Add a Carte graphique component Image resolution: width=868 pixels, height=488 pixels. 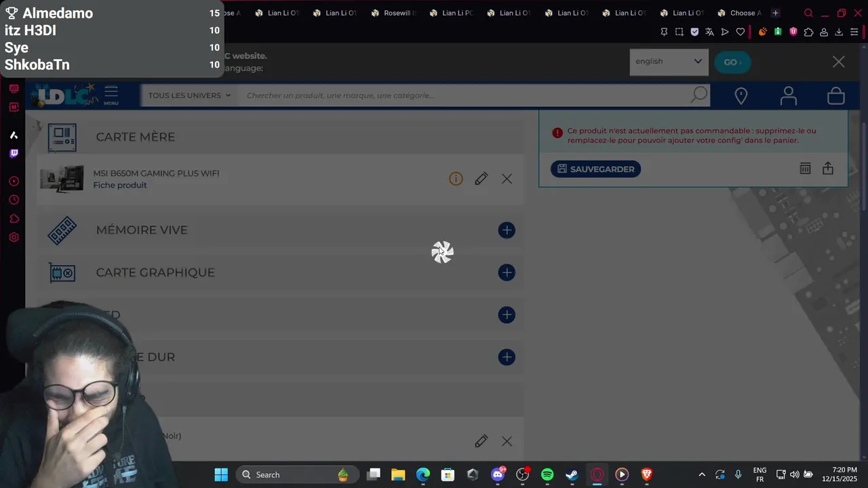(x=507, y=272)
